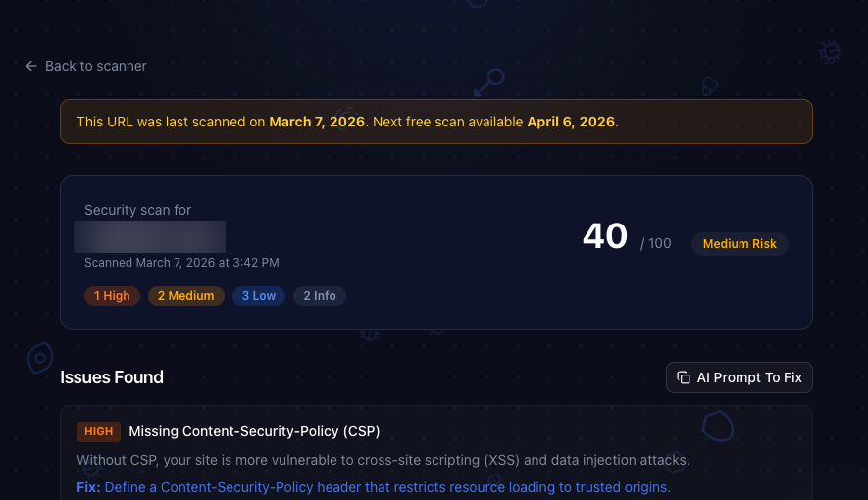The image size is (868, 500).
Task: Click the back arrow icon
Action: (x=30, y=66)
